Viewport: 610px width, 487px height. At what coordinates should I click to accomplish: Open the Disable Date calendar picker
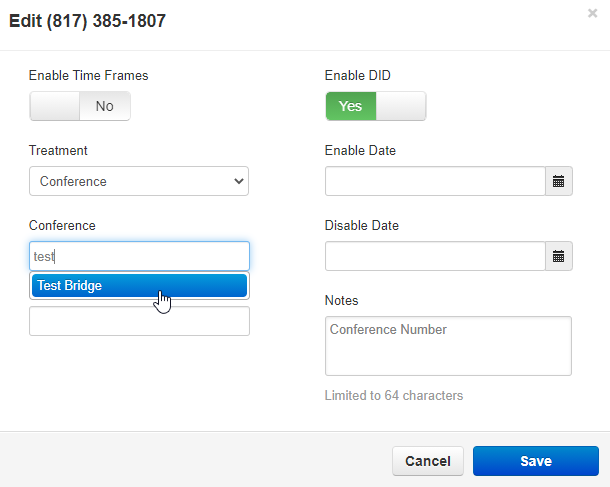pos(559,256)
